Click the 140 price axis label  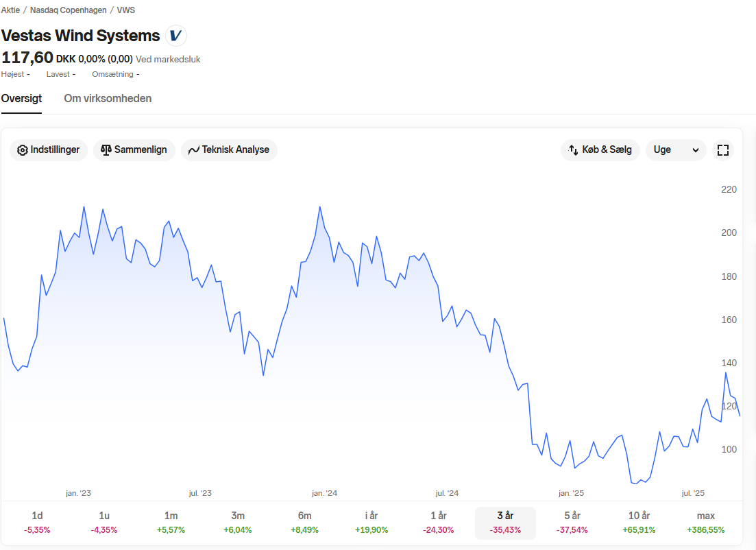point(729,363)
